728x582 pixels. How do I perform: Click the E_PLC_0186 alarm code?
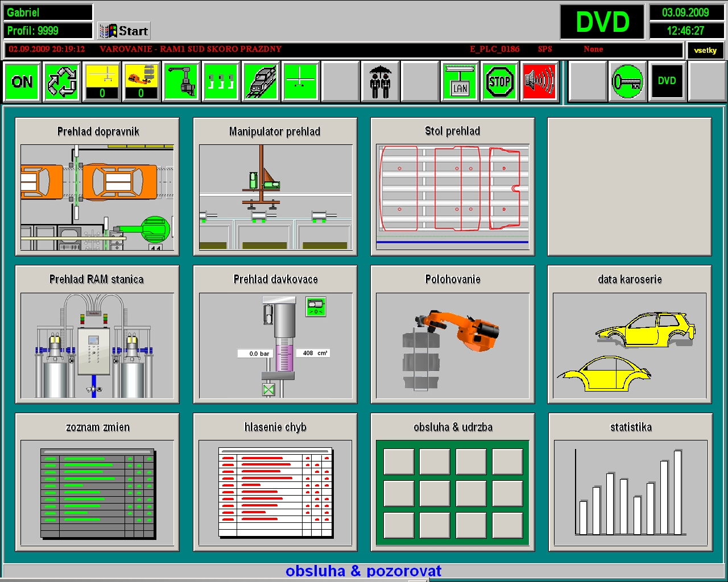point(495,49)
